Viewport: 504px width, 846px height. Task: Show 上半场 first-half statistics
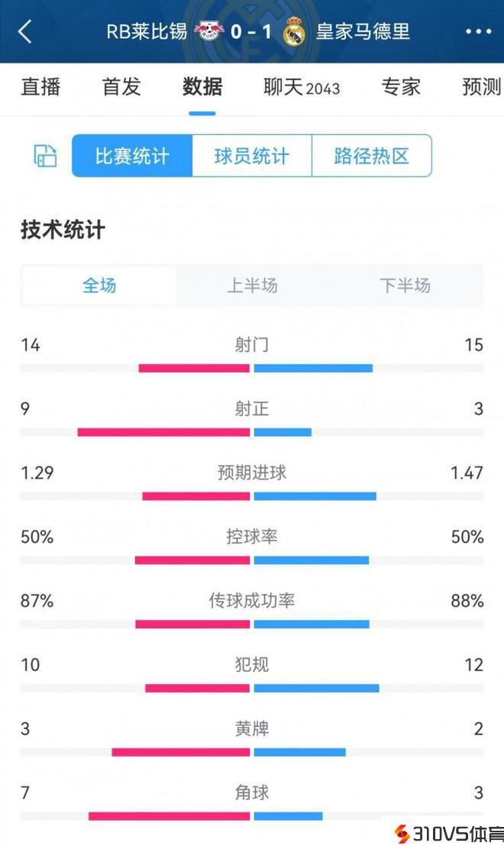(x=252, y=286)
